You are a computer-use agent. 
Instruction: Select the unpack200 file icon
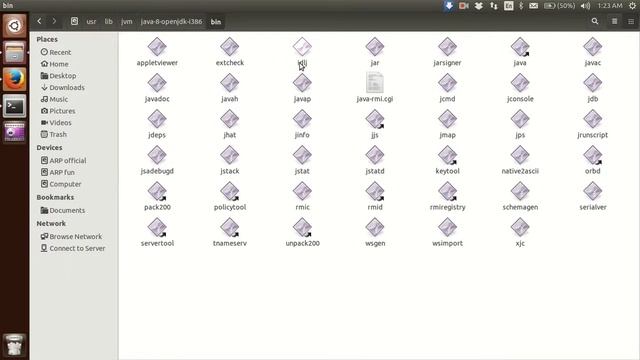[302, 227]
